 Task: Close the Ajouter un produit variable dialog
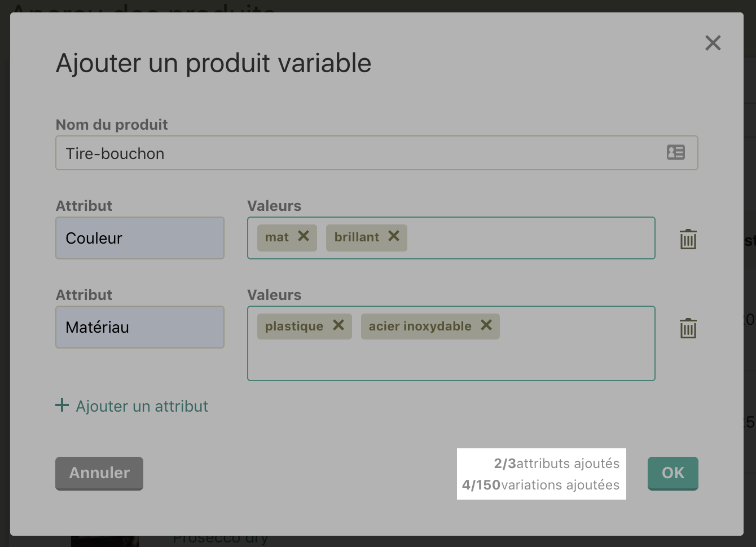(x=713, y=43)
